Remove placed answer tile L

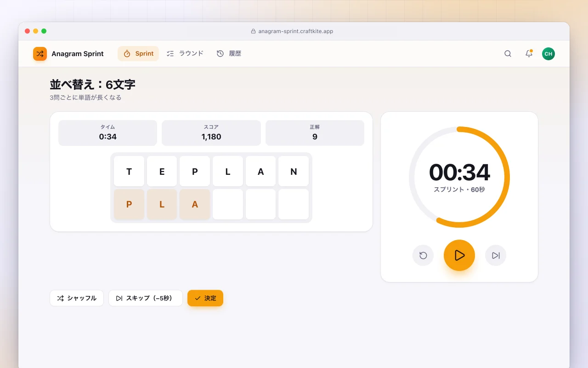(x=162, y=204)
